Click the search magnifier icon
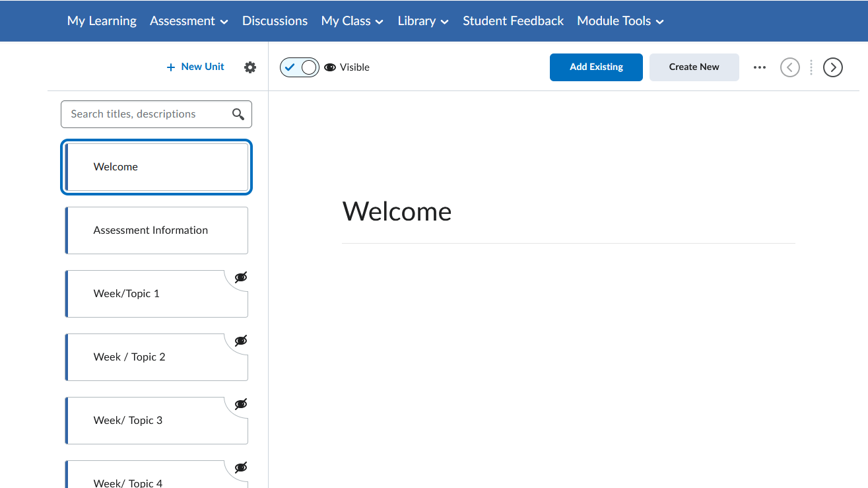The height and width of the screenshot is (488, 868). coord(238,114)
